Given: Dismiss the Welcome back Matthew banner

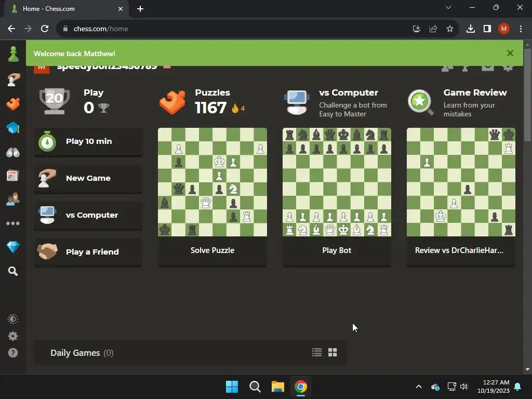Looking at the screenshot, I should 510,53.
